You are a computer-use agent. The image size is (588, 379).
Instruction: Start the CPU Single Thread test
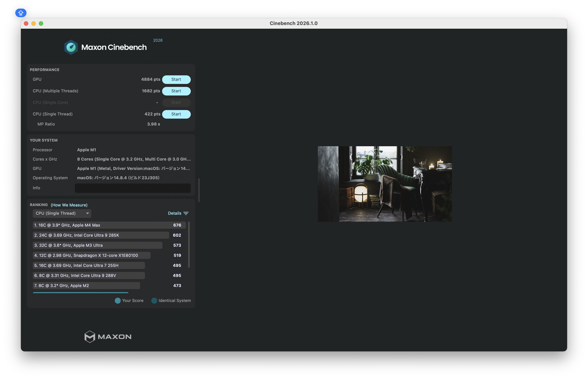[x=176, y=114]
